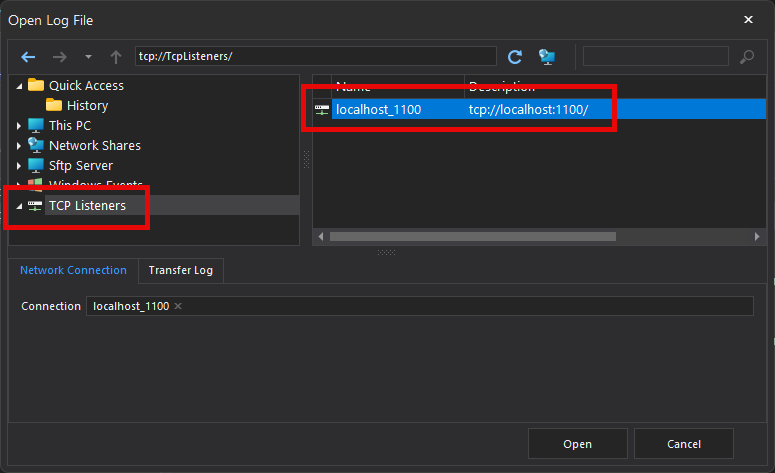Go up one folder level
The image size is (775, 473).
pos(116,57)
